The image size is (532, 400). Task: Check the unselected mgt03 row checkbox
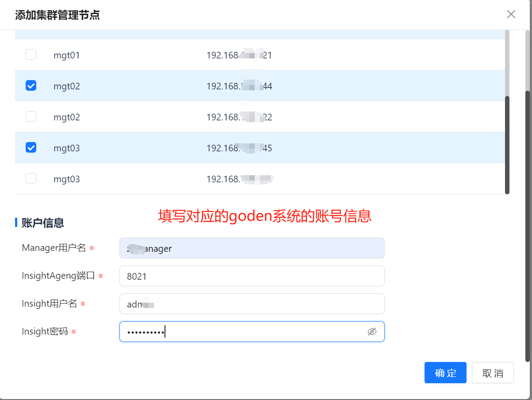[31, 178]
